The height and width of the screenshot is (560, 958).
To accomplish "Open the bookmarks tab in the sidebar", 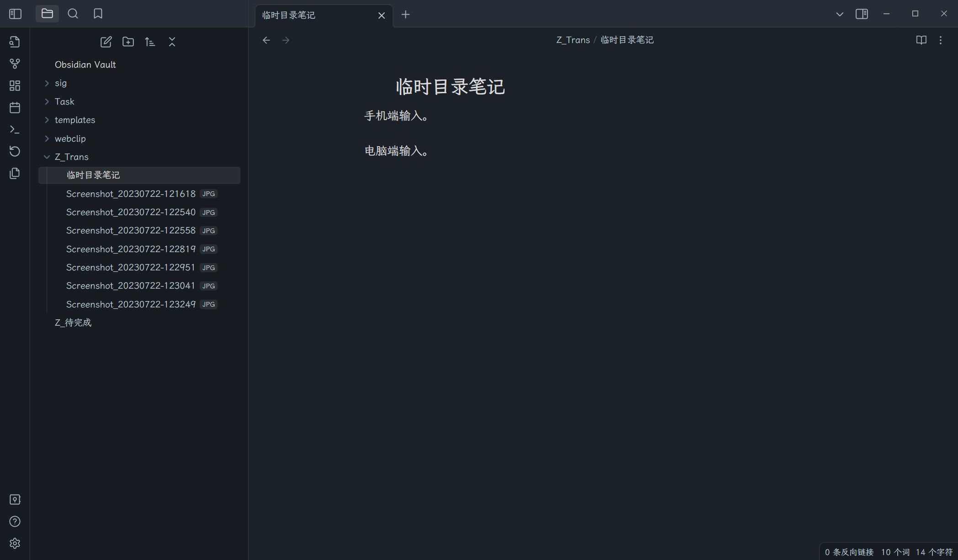I will pos(98,14).
